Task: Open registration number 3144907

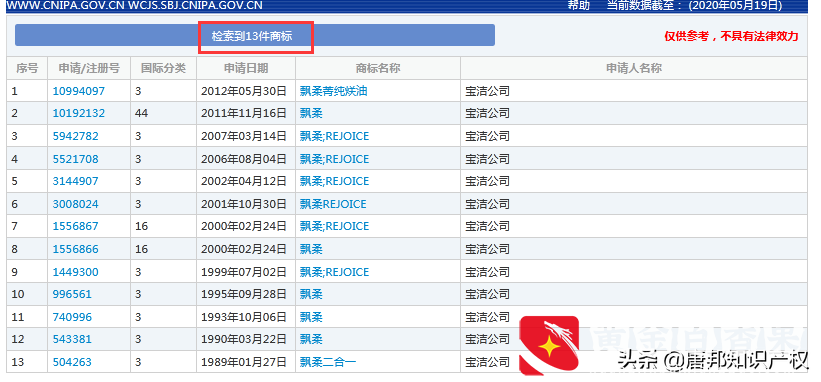Action: point(75,181)
